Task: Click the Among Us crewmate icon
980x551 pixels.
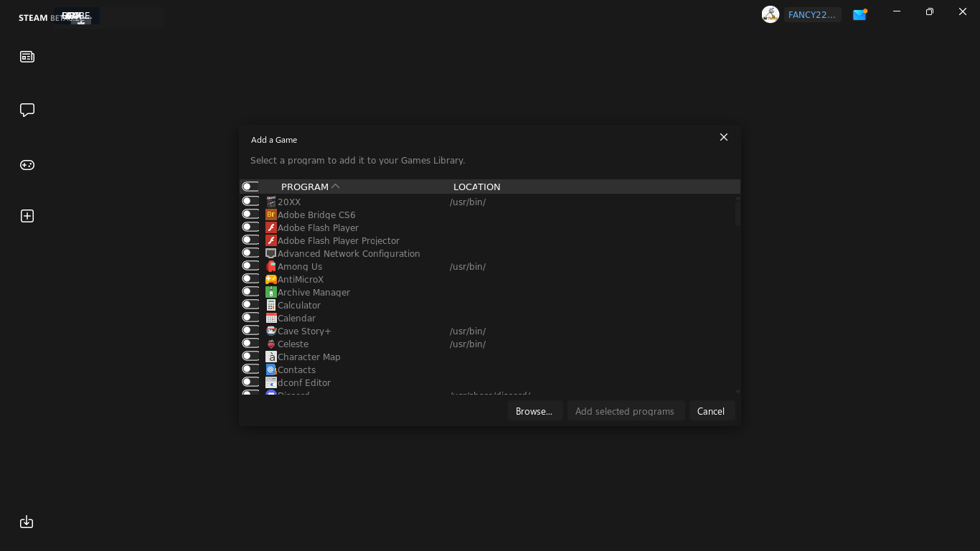Action: (x=271, y=266)
